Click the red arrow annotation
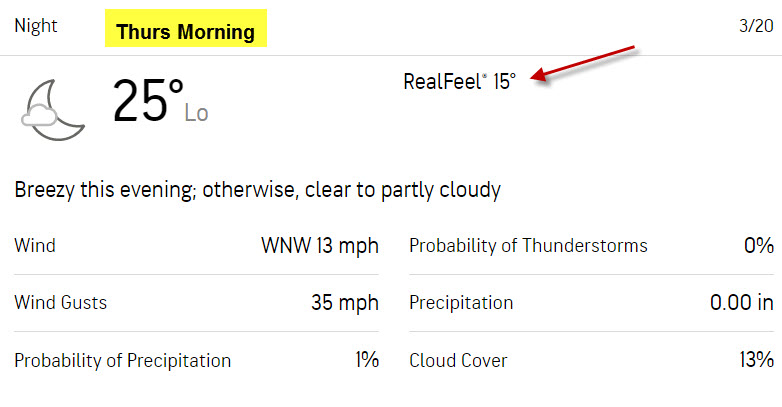Viewport: 782px width, 407px height. pos(582,63)
